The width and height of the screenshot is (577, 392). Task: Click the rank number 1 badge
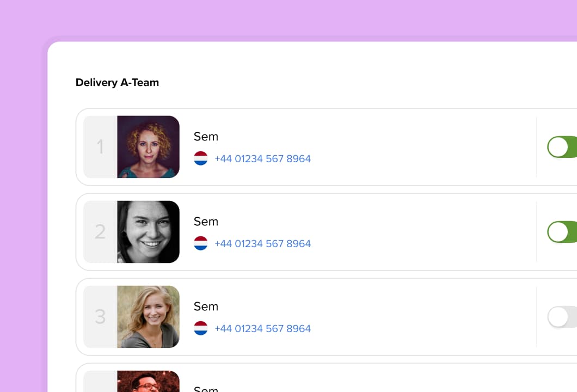click(x=100, y=147)
